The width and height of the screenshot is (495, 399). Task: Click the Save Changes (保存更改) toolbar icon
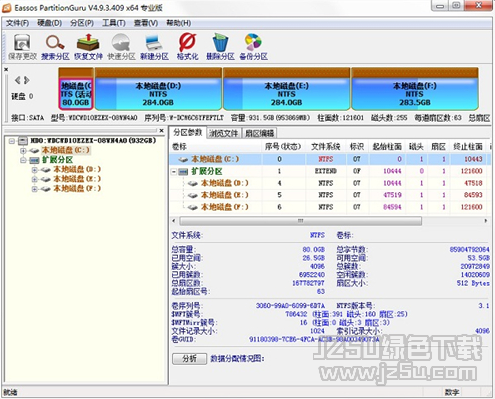click(22, 47)
